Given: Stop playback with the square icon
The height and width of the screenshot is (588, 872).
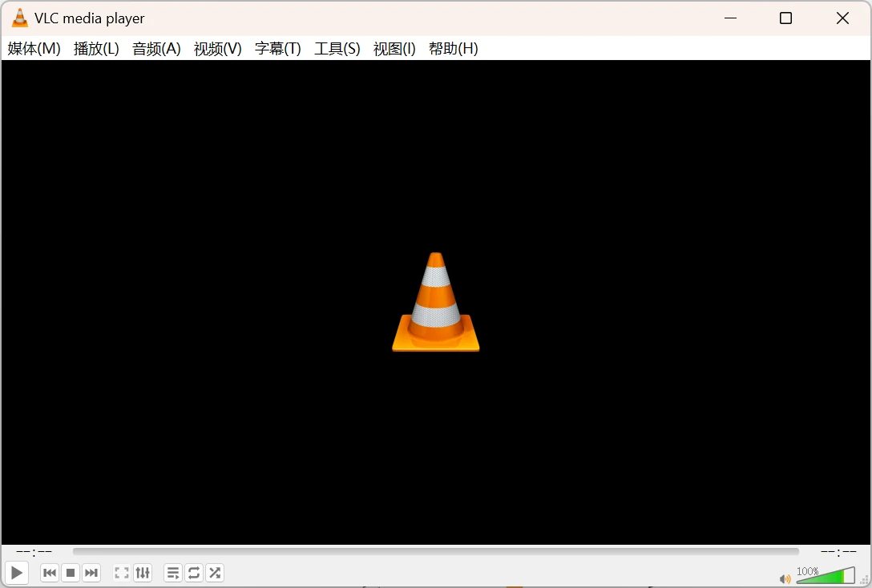Looking at the screenshot, I should pos(71,573).
